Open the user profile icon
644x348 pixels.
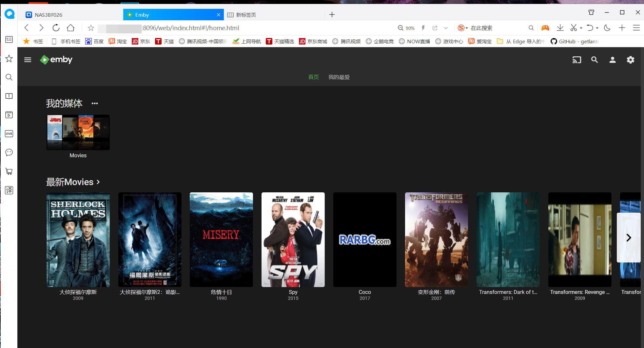pyautogui.click(x=612, y=60)
